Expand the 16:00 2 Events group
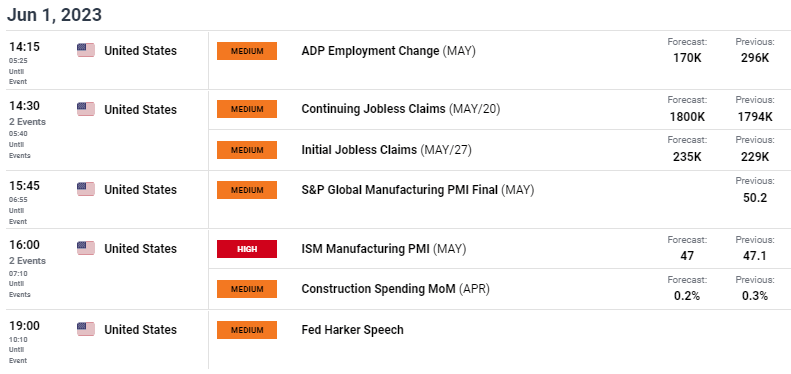Viewport: 791px width, 374px height. point(27,261)
